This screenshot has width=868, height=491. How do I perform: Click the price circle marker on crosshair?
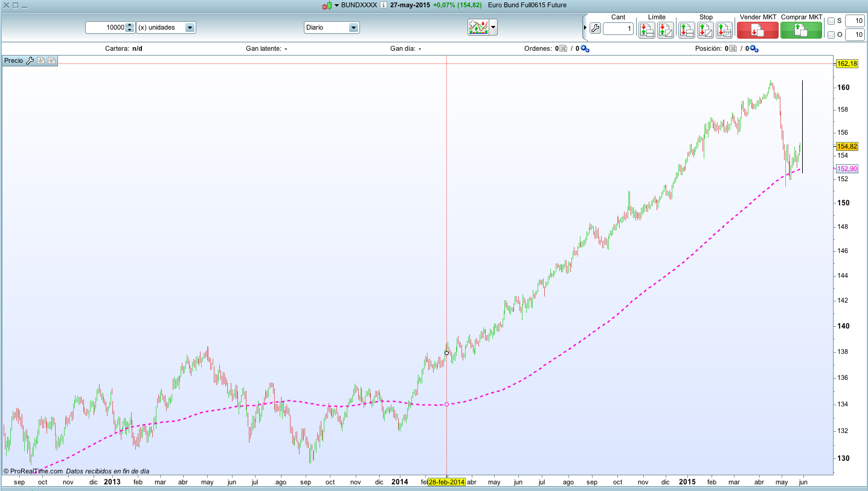(446, 353)
